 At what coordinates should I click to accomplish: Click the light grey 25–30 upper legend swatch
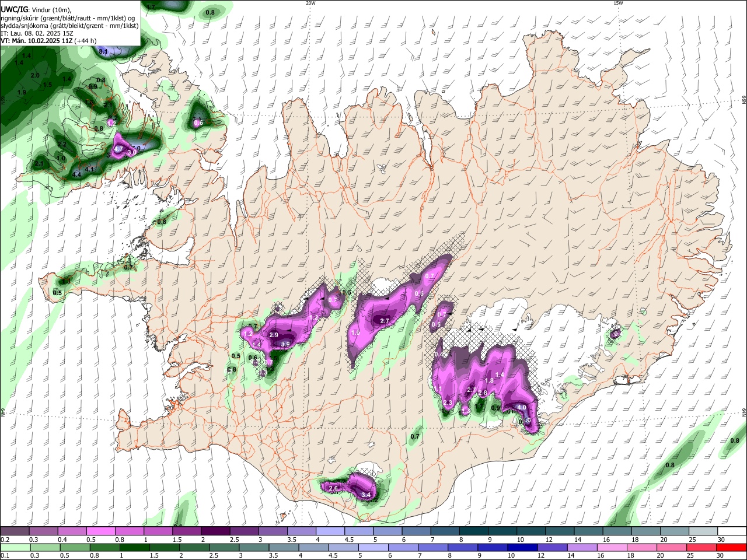pos(703,531)
